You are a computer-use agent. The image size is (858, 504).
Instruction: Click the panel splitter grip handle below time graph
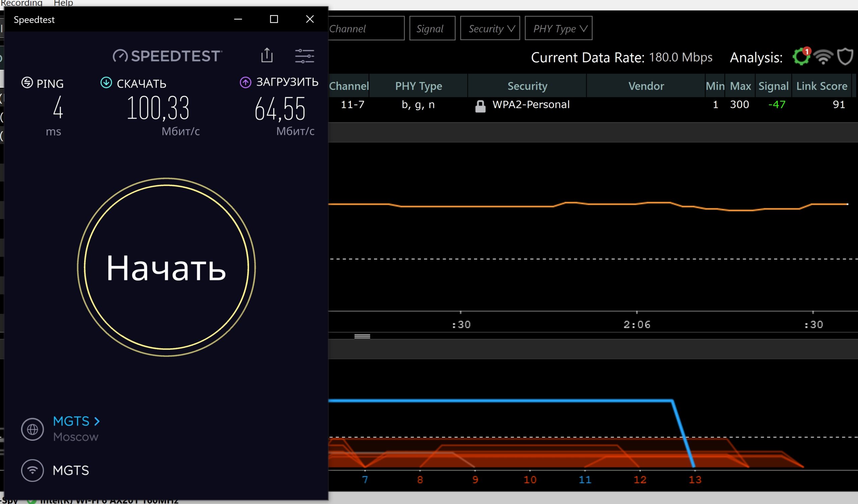[362, 336]
